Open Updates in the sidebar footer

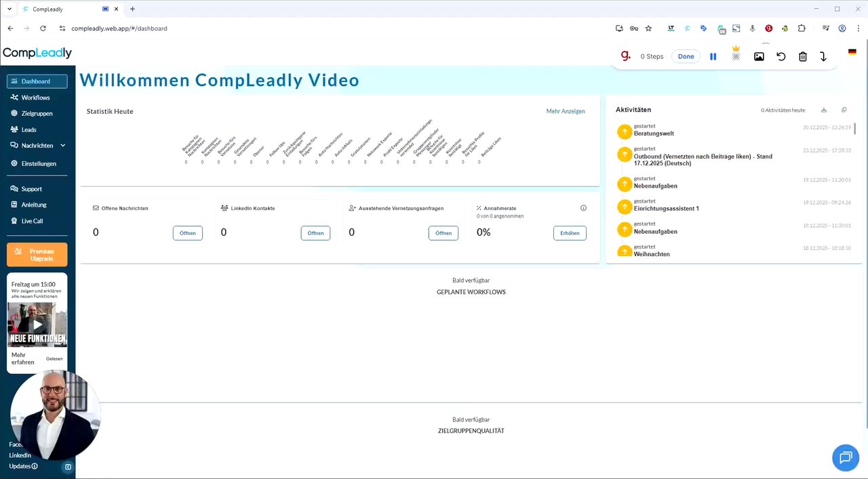click(23, 466)
